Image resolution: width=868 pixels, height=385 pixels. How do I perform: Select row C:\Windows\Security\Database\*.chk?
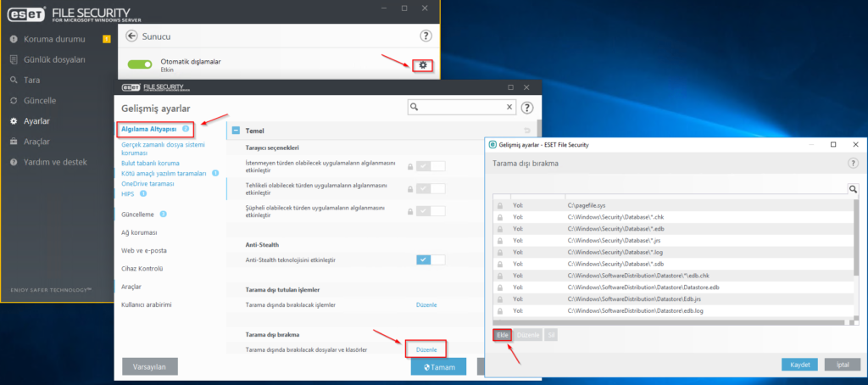click(672, 217)
